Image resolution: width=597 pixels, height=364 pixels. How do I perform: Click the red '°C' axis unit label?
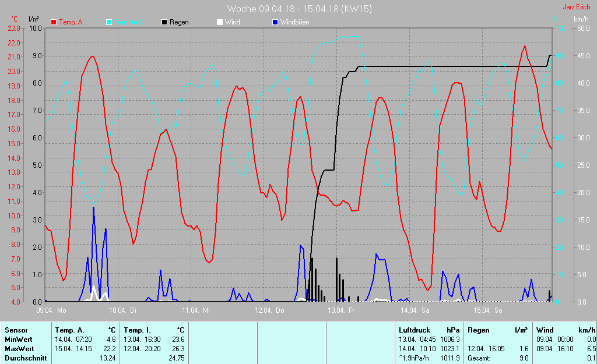click(15, 19)
